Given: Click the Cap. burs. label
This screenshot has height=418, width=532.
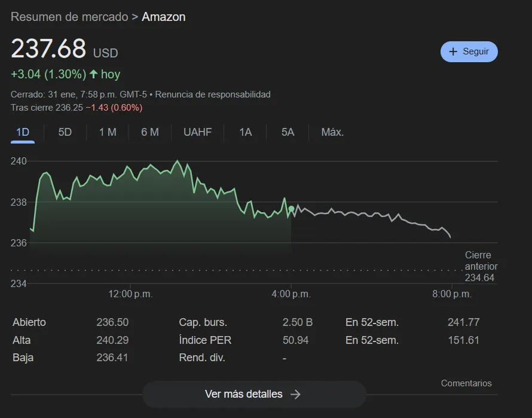Looking at the screenshot, I should 203,322.
